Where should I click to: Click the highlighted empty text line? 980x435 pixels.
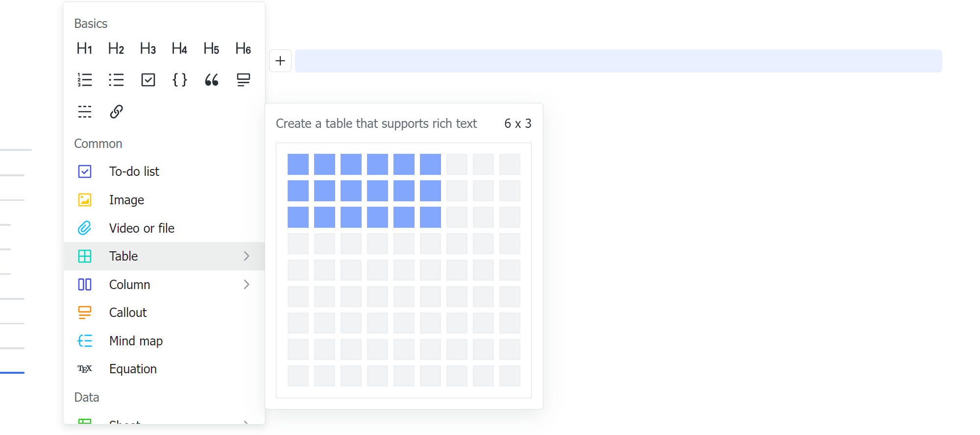pyautogui.click(x=618, y=61)
